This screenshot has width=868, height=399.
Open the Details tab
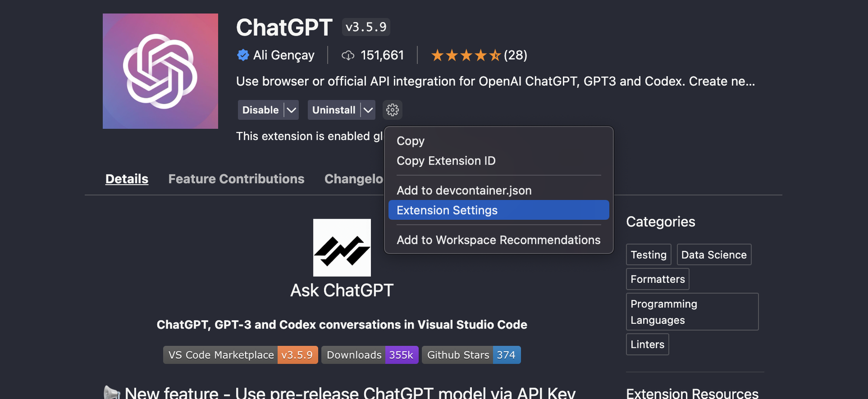pyautogui.click(x=127, y=179)
